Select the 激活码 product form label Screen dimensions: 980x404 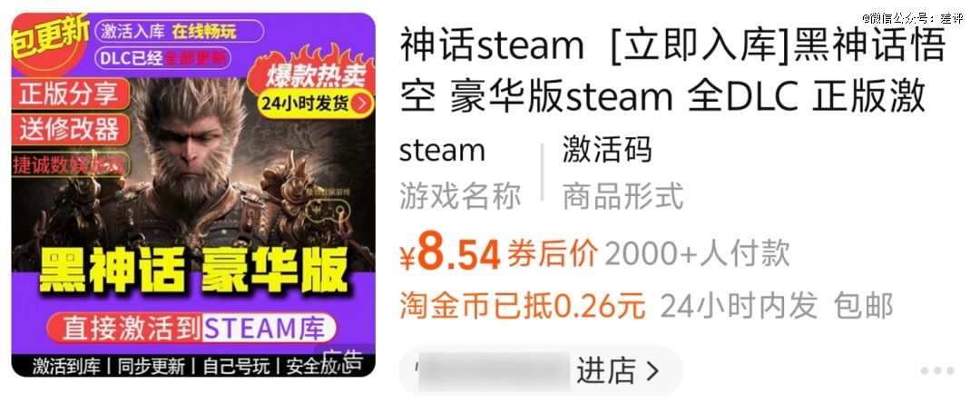pyautogui.click(x=607, y=151)
